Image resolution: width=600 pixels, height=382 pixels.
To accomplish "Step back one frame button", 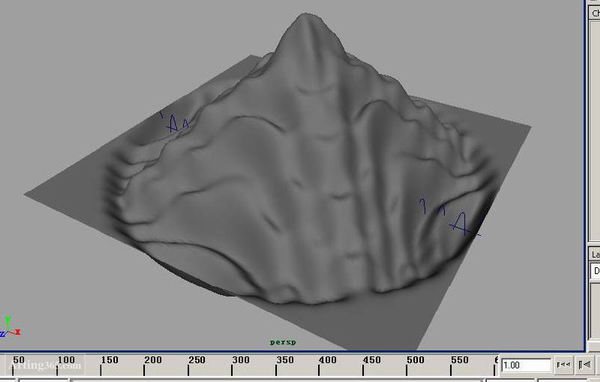I will (584, 365).
